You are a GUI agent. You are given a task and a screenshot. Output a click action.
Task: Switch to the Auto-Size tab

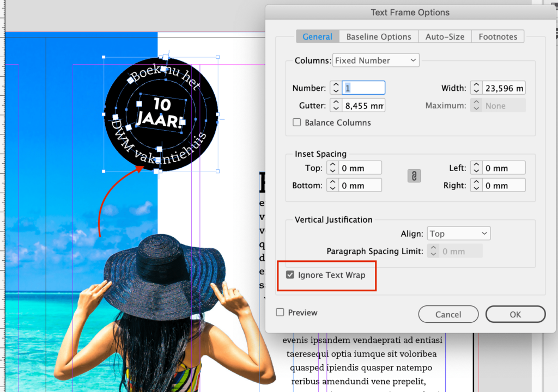click(445, 37)
